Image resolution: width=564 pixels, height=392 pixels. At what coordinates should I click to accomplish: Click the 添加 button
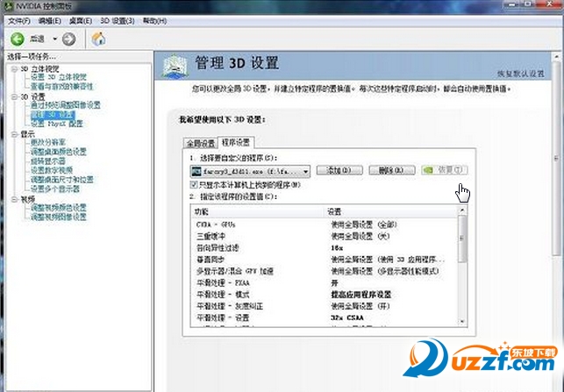pyautogui.click(x=339, y=170)
